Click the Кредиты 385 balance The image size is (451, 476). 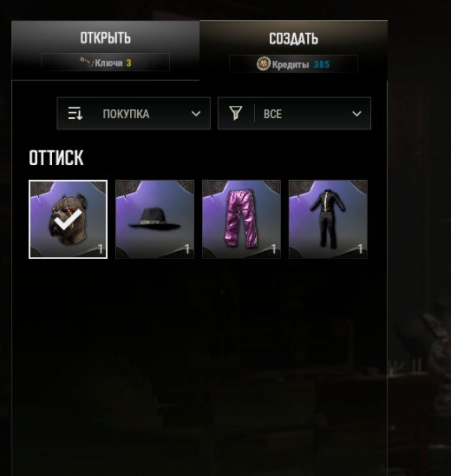click(x=293, y=64)
